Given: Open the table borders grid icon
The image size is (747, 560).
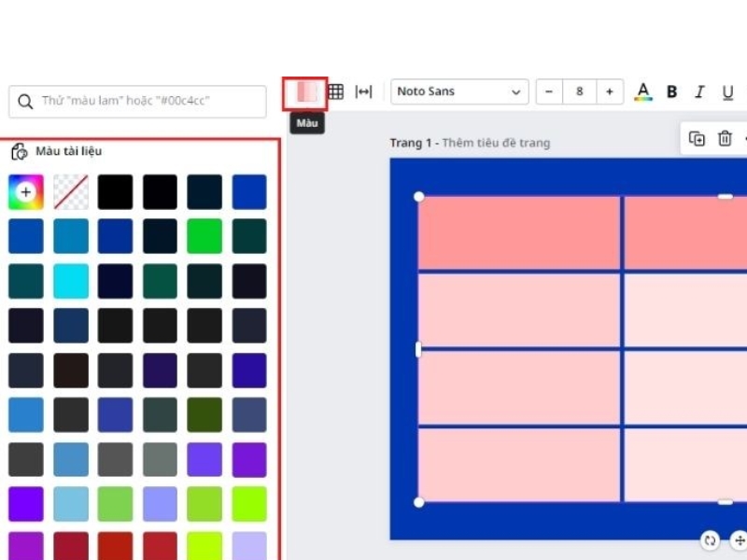Looking at the screenshot, I should 335,91.
